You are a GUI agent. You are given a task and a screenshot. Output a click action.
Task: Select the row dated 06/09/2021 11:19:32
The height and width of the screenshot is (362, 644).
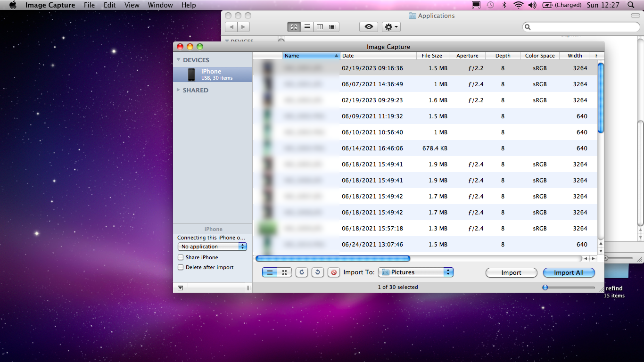click(425, 116)
